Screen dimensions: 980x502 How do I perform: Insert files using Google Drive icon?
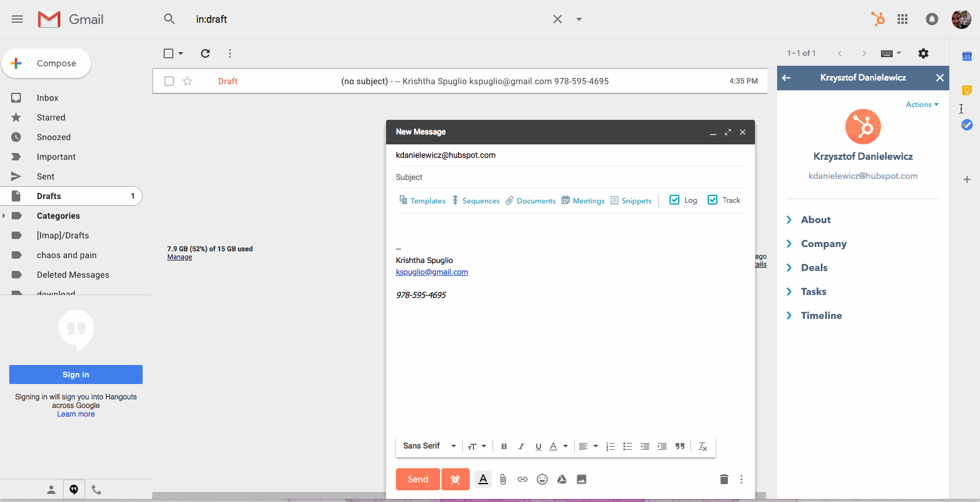tap(561, 479)
